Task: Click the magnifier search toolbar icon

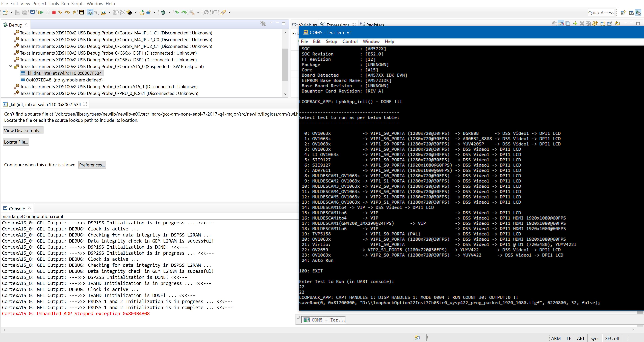Action: (x=206, y=12)
